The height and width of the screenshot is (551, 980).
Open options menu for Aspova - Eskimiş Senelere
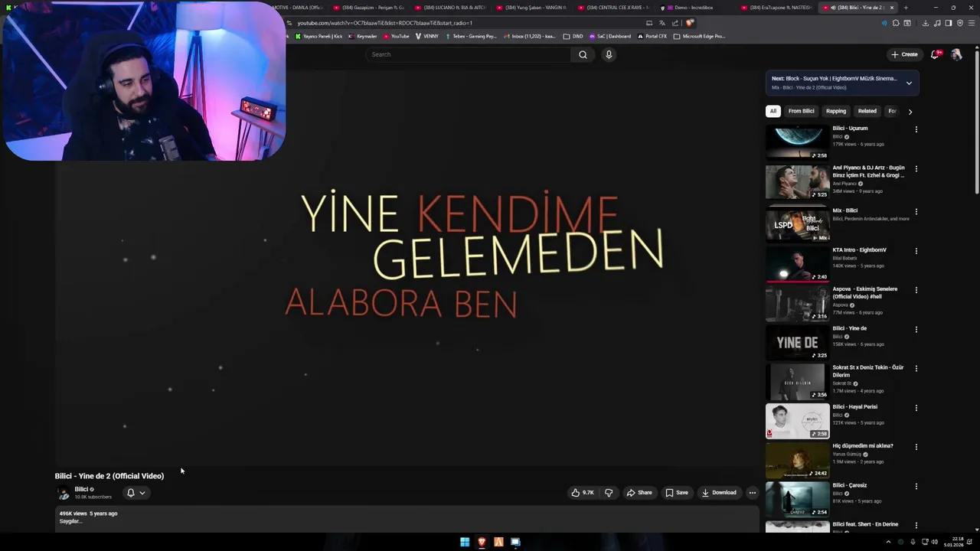point(916,290)
